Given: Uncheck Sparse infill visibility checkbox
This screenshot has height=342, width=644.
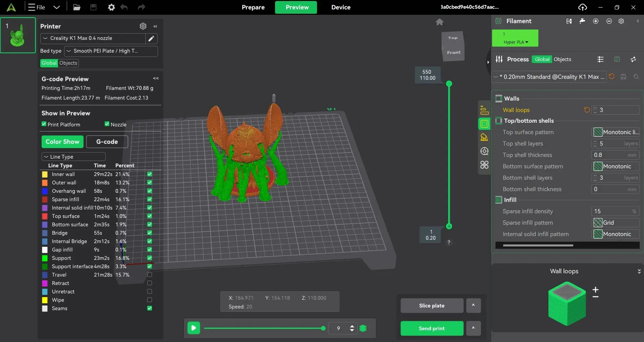Looking at the screenshot, I should click(150, 199).
